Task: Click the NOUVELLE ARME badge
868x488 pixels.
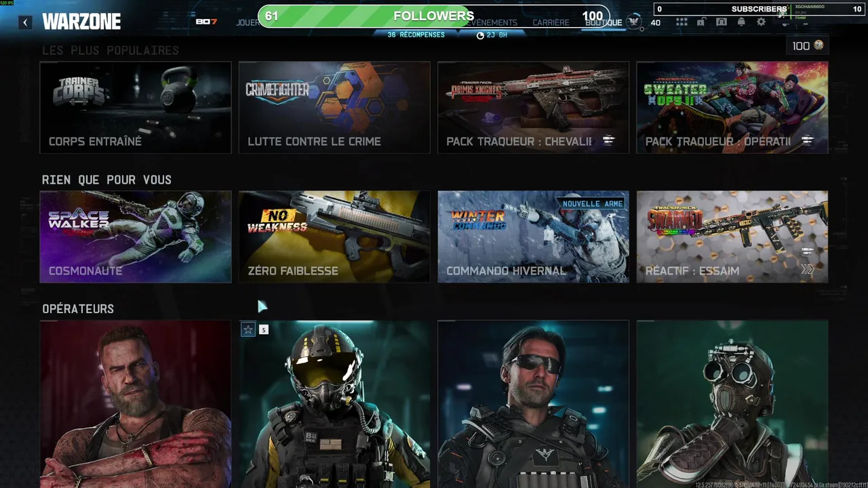Action: (593, 203)
